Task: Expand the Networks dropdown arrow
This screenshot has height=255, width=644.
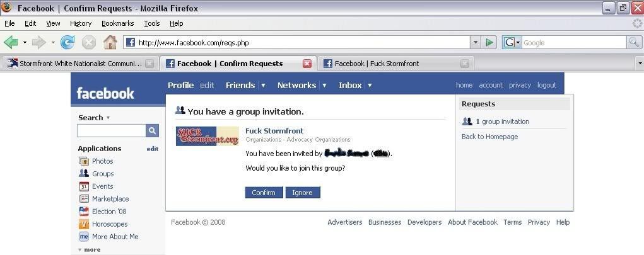Action: click(x=324, y=85)
